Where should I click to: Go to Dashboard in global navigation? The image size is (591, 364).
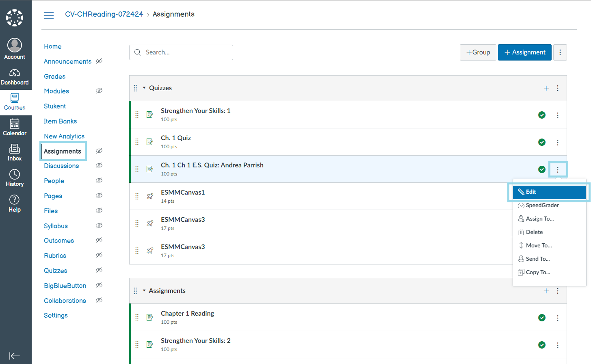tap(15, 77)
